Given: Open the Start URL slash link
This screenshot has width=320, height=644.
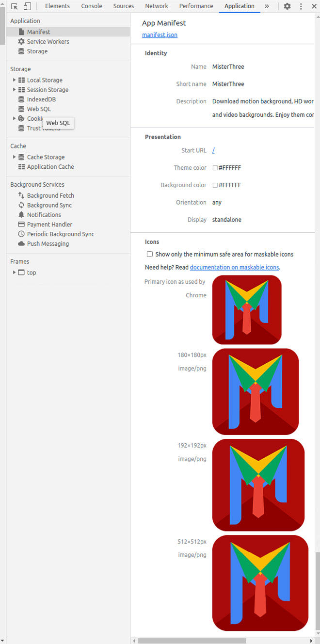Looking at the screenshot, I should (x=213, y=150).
